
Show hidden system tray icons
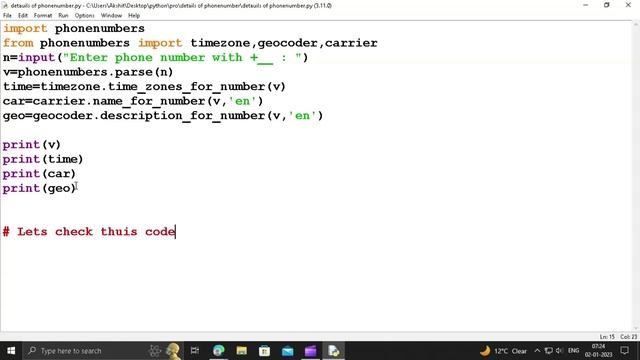537,351
